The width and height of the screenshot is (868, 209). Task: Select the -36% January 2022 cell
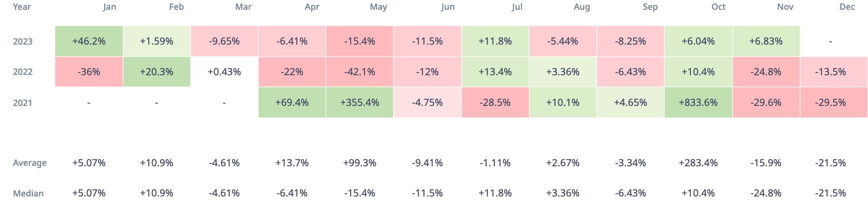click(x=89, y=72)
